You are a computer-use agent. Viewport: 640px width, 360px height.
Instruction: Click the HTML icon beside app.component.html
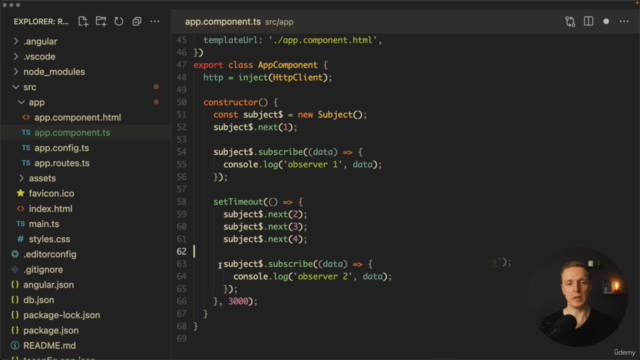coord(26,118)
